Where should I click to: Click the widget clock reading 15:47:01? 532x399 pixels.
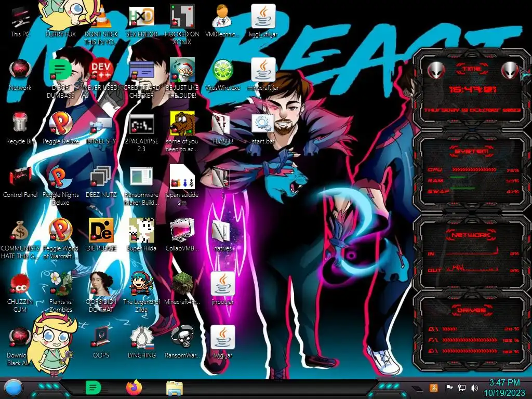(473, 89)
